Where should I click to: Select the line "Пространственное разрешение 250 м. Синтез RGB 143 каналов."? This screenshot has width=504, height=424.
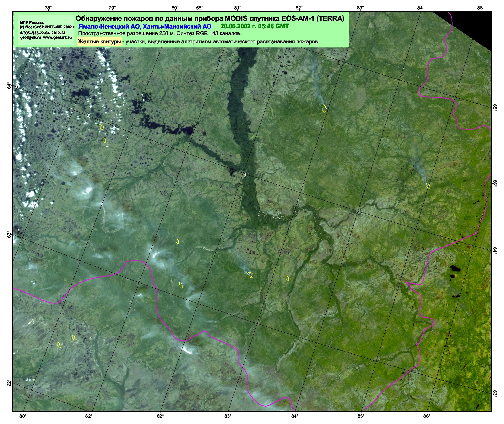[x=160, y=34]
